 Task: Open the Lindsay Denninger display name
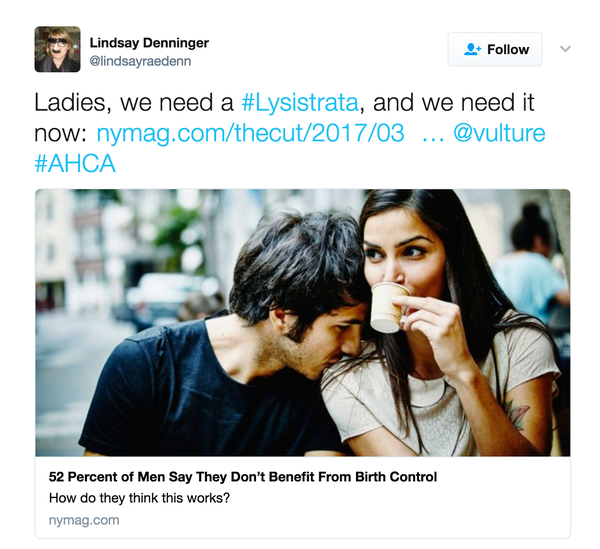point(149,42)
